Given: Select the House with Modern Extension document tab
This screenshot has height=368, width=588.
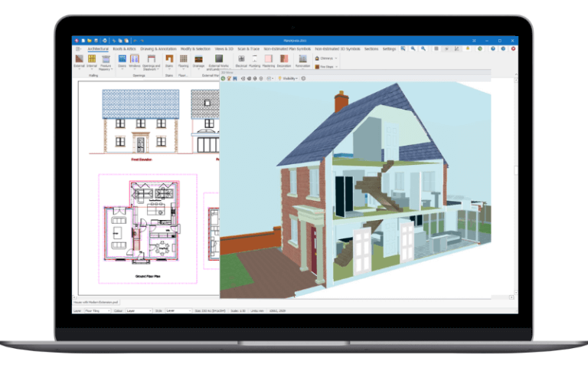Looking at the screenshot, I should pos(96,302).
